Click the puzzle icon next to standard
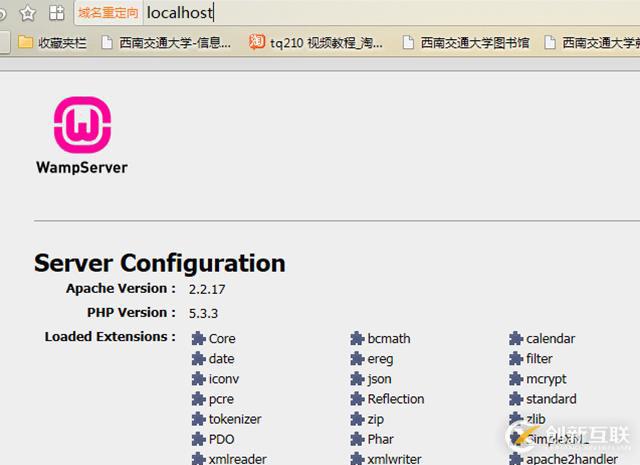The image size is (640, 465). pos(516,399)
